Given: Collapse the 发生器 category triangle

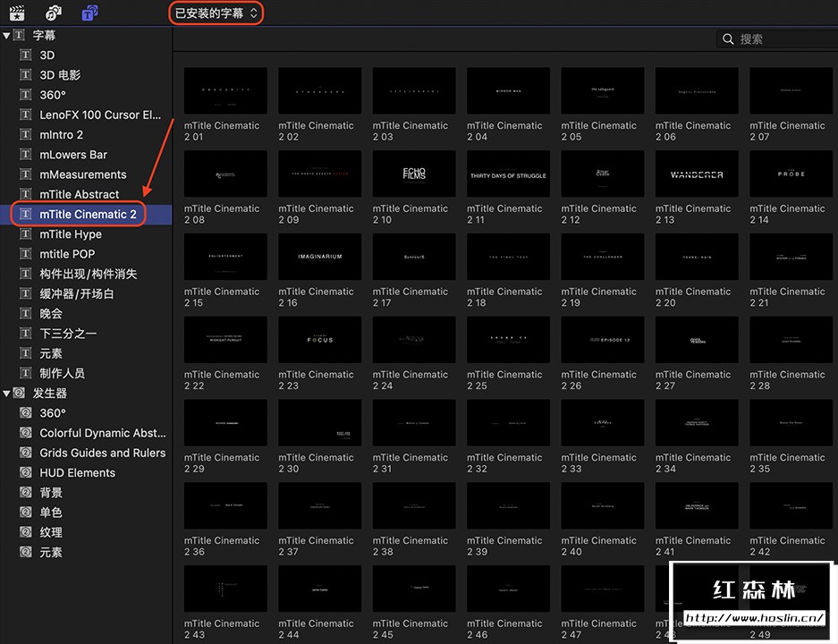Looking at the screenshot, I should coord(6,394).
